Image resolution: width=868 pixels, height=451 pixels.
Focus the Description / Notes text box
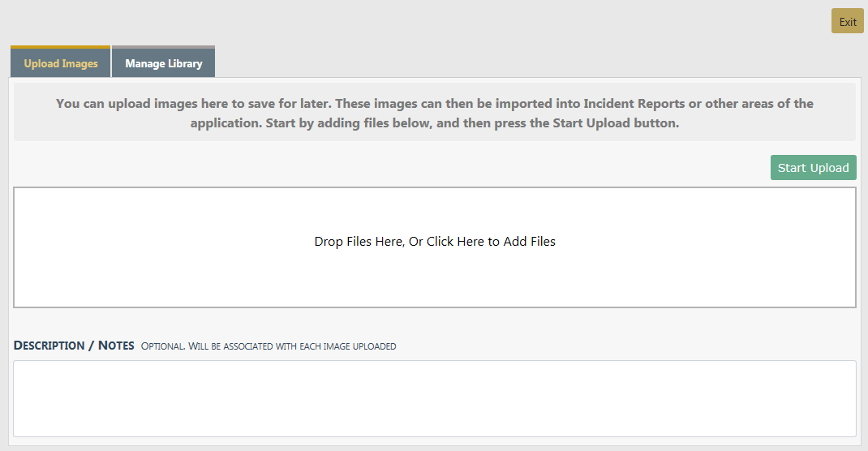click(434, 398)
